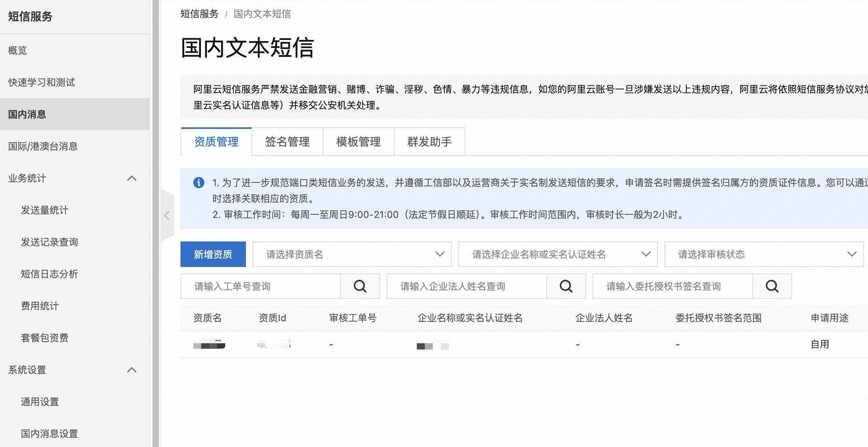Click search icon for work order number

(360, 286)
